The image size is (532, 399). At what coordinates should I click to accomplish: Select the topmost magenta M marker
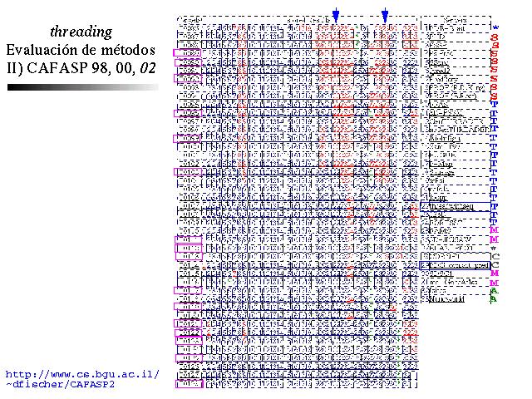click(495, 229)
